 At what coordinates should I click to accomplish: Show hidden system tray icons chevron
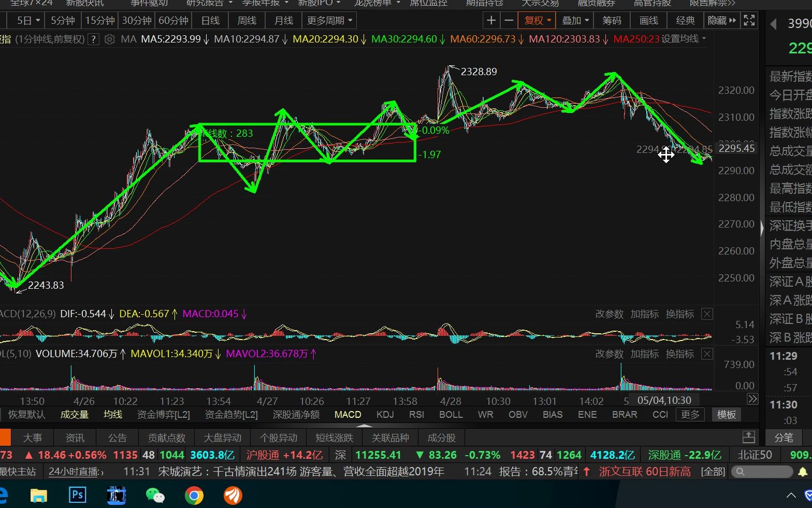[791, 496]
